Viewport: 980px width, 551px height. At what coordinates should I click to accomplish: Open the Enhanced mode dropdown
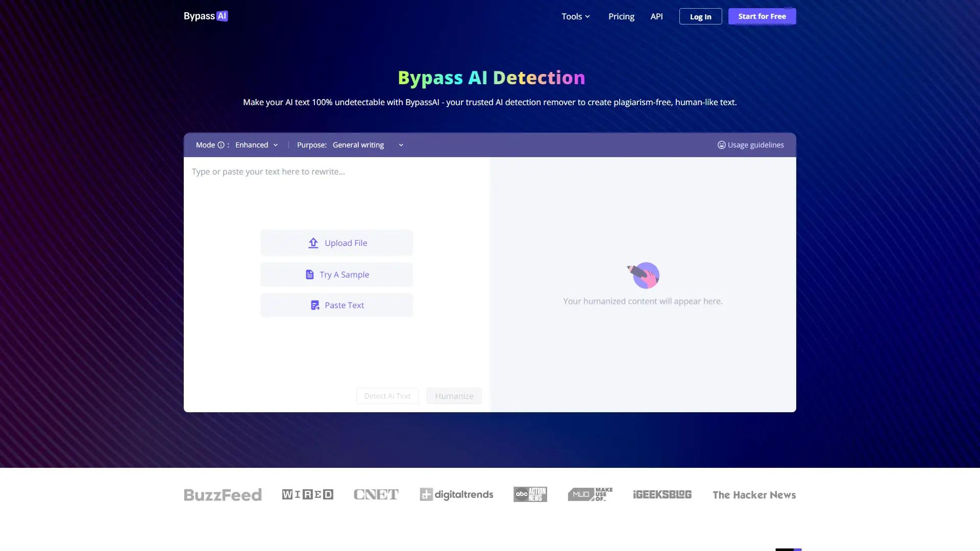(x=258, y=145)
